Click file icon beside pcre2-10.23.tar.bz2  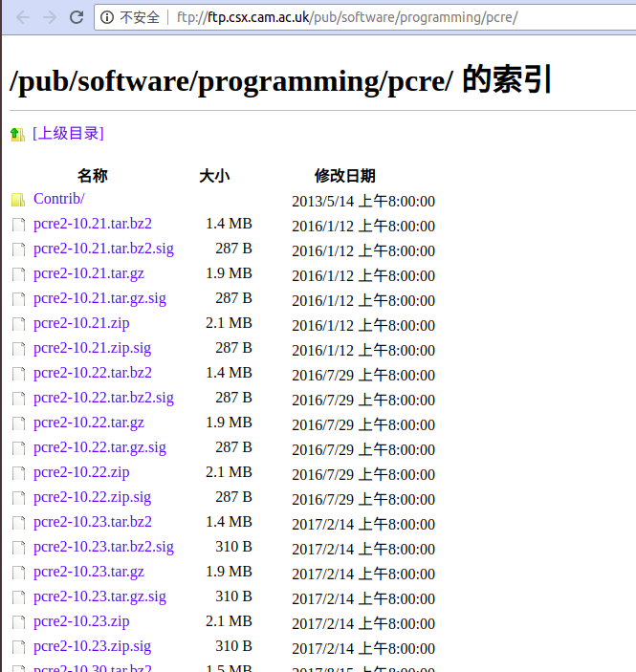click(x=18, y=523)
